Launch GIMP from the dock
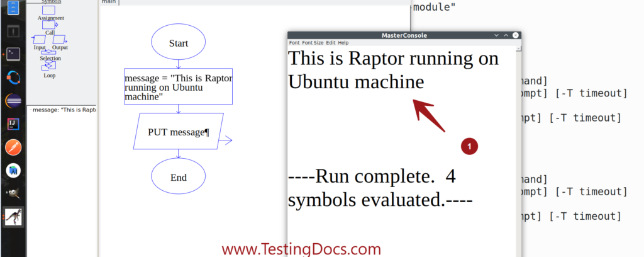The image size is (644, 257). pos(13,193)
